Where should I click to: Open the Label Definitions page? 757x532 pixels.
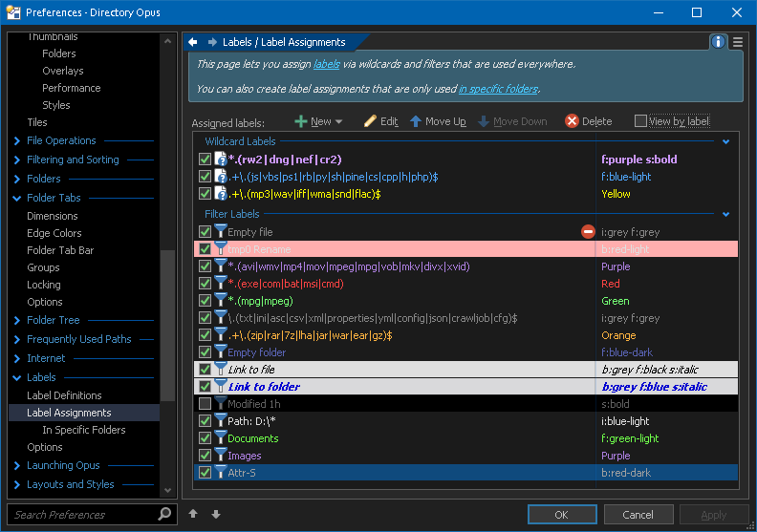64,395
